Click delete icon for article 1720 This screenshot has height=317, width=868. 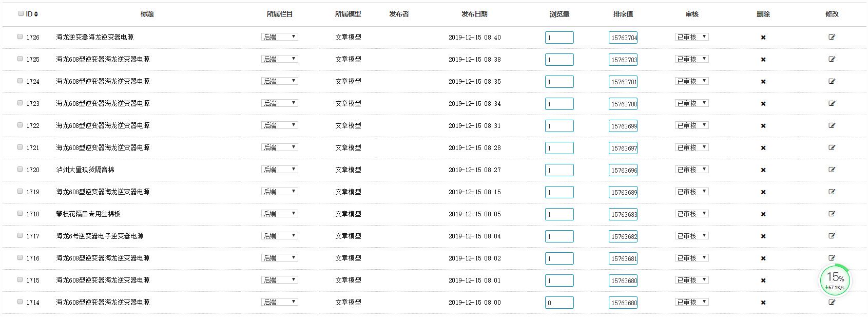tap(763, 170)
